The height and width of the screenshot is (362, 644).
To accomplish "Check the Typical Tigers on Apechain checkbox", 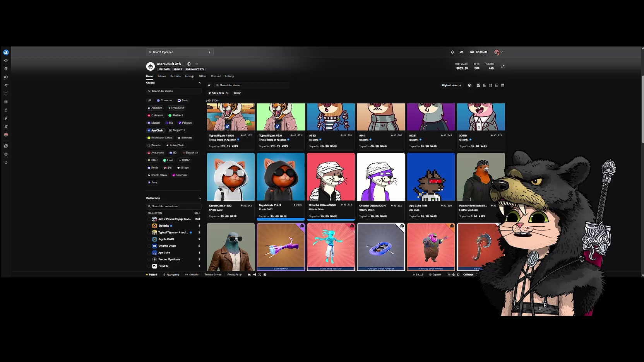I will tap(149, 232).
